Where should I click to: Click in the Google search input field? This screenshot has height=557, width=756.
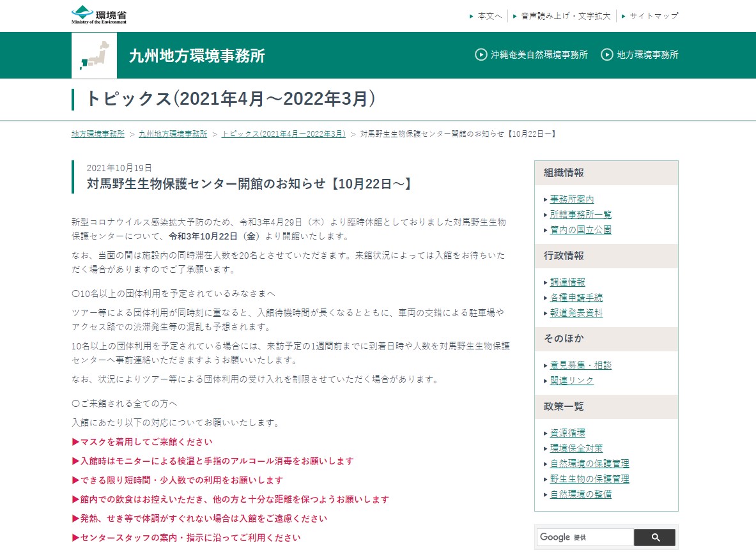pos(585,537)
